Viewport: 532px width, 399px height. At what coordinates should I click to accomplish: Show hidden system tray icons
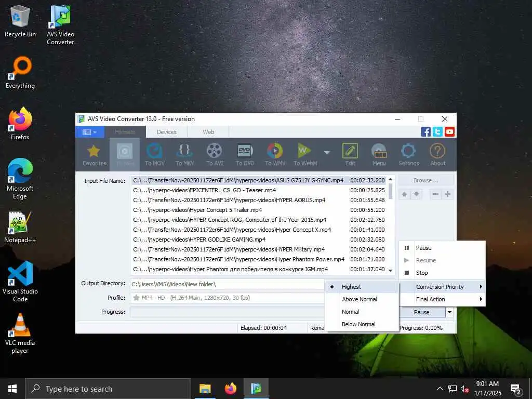pyautogui.click(x=440, y=389)
